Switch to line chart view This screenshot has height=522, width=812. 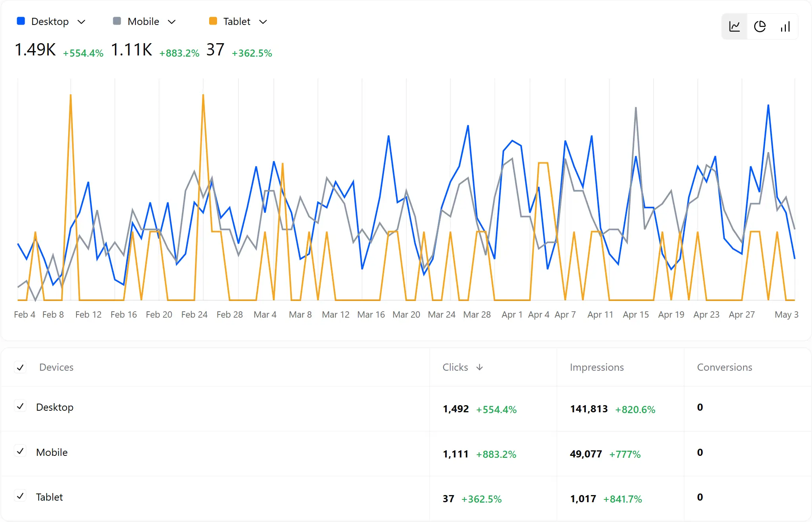click(x=735, y=27)
